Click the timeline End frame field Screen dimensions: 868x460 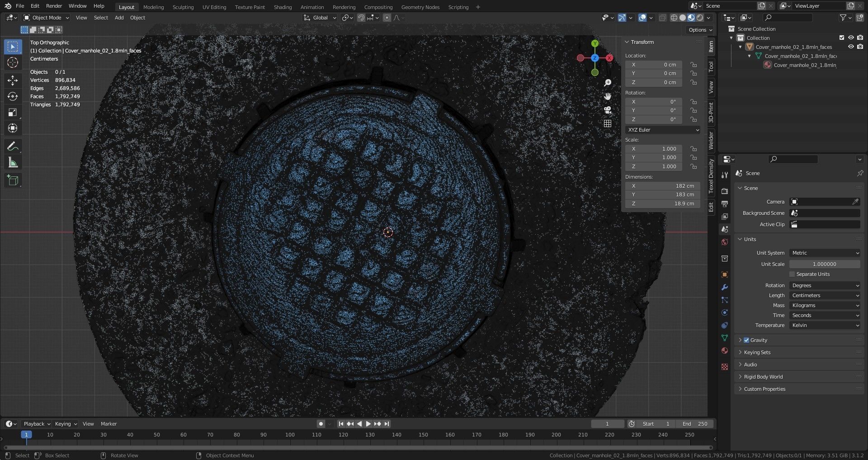pos(695,424)
